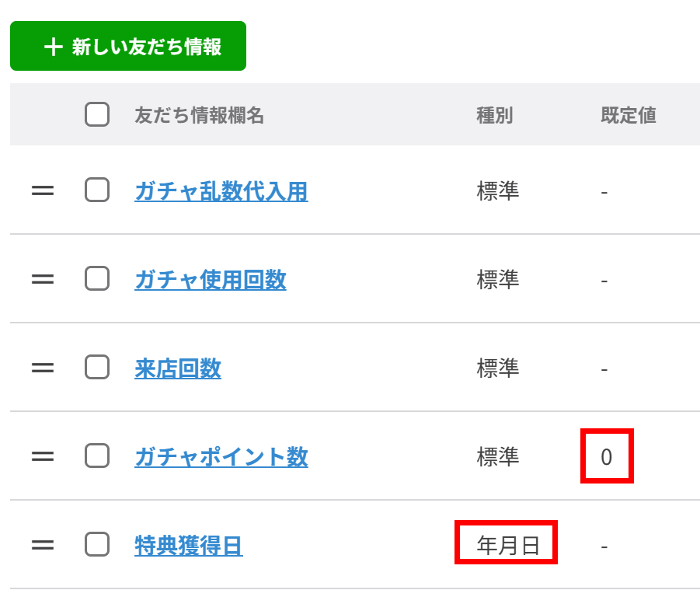Open the ガチャ使用回数 friend info field

point(211,278)
